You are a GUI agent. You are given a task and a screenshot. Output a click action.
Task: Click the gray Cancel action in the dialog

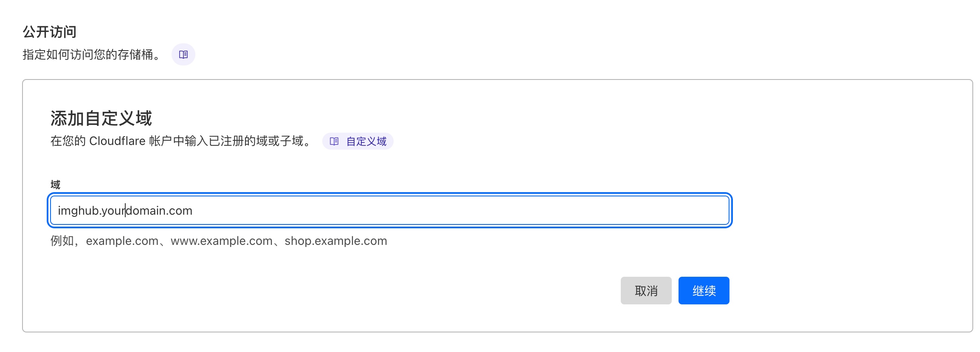(646, 290)
